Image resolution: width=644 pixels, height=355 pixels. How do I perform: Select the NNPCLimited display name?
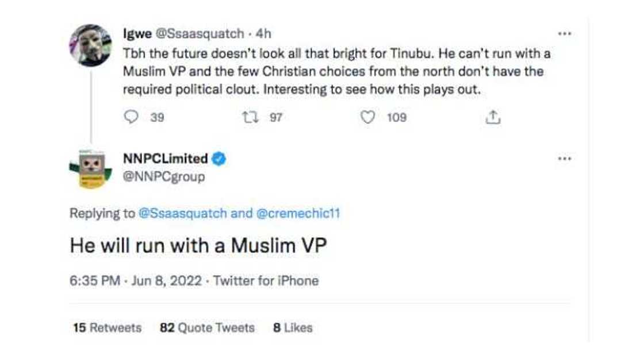166,159
